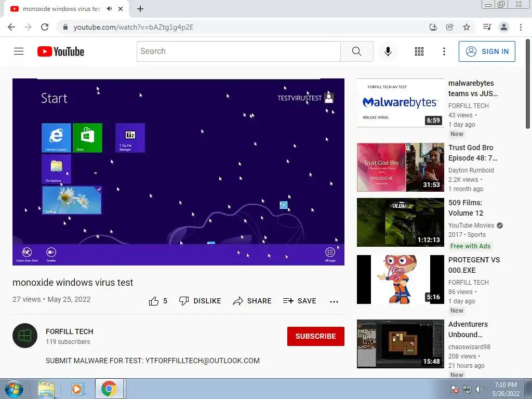The image size is (532, 399).
Task: Open Chrome profile avatar
Action: coord(504,27)
